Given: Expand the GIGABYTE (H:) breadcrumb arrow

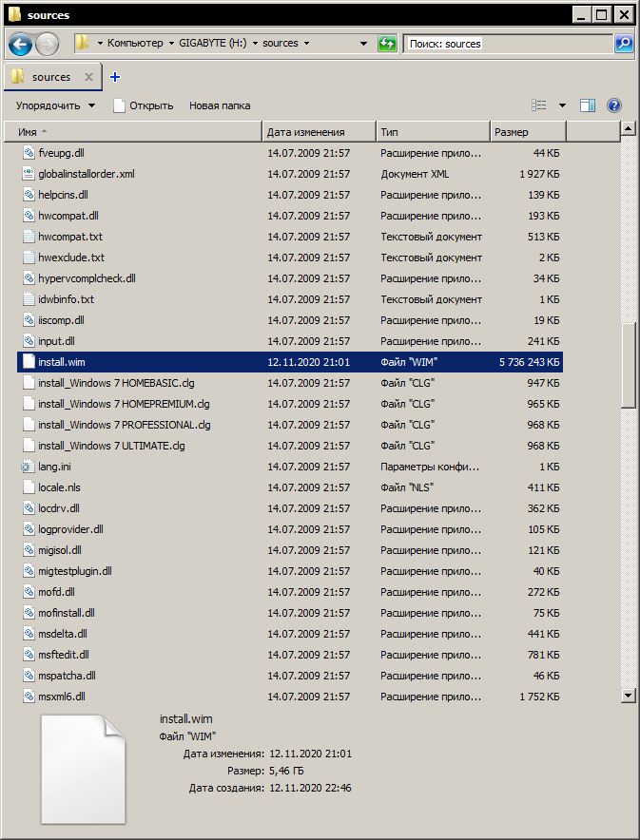Looking at the screenshot, I should click(x=254, y=44).
